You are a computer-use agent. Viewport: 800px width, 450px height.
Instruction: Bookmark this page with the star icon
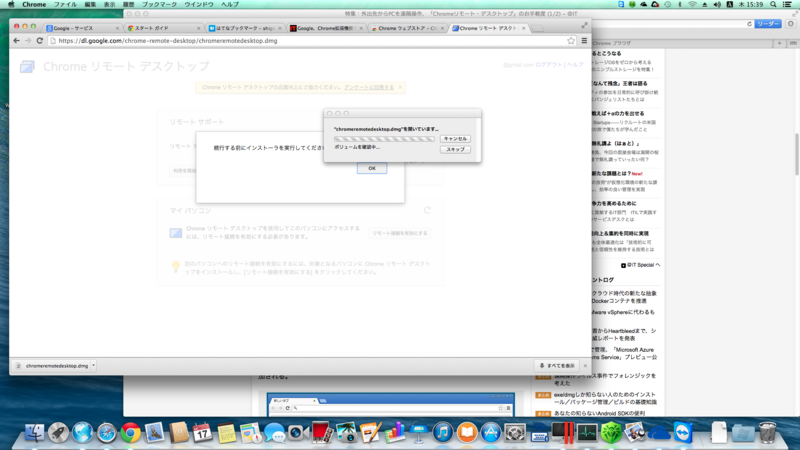(571, 41)
